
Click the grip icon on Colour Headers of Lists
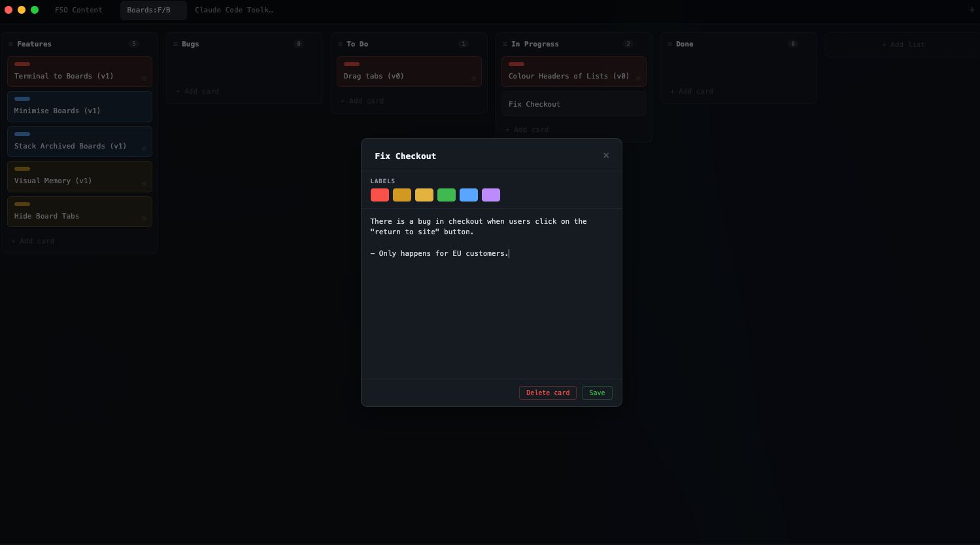pyautogui.click(x=637, y=79)
